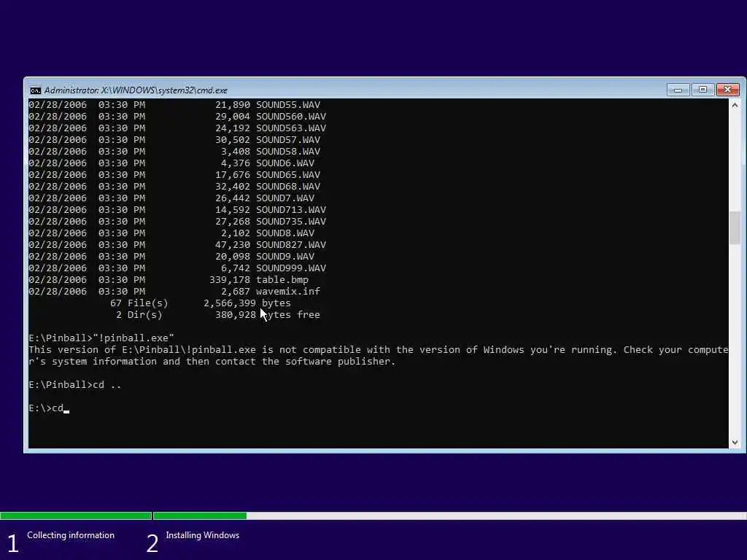Click the 'system information and then contact' line
The width and height of the screenshot is (747, 560).
pos(212,362)
